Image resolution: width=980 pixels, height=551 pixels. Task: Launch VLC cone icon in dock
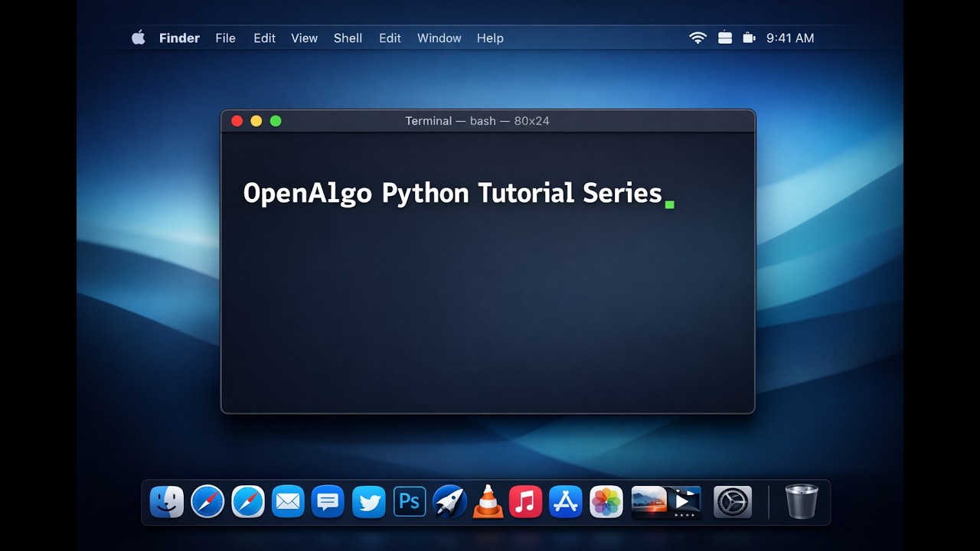click(488, 502)
